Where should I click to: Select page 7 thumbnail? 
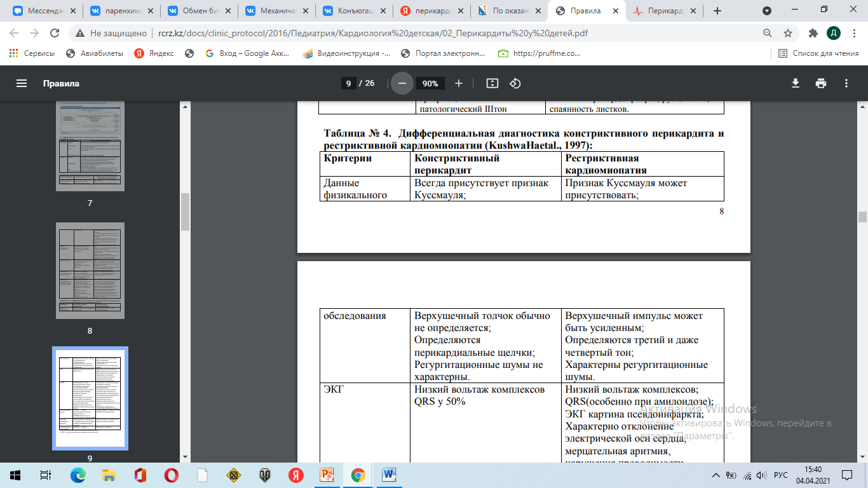90,146
